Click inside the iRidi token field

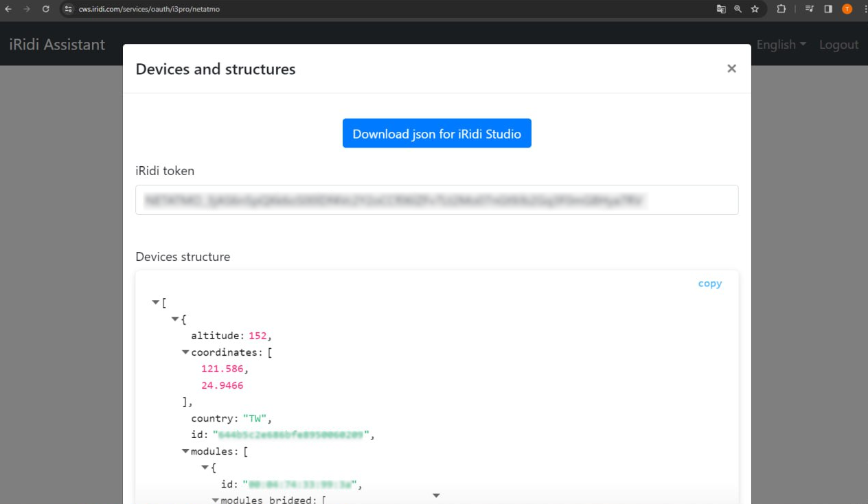point(437,200)
